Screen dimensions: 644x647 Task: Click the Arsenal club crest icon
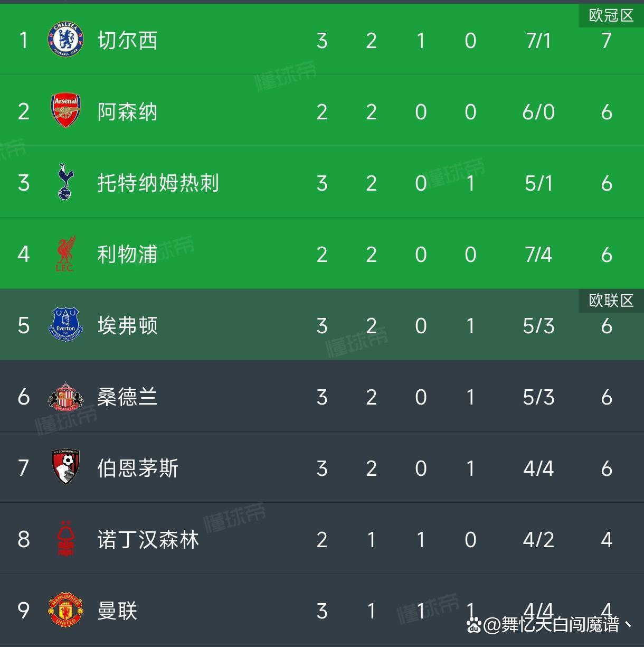coord(65,111)
